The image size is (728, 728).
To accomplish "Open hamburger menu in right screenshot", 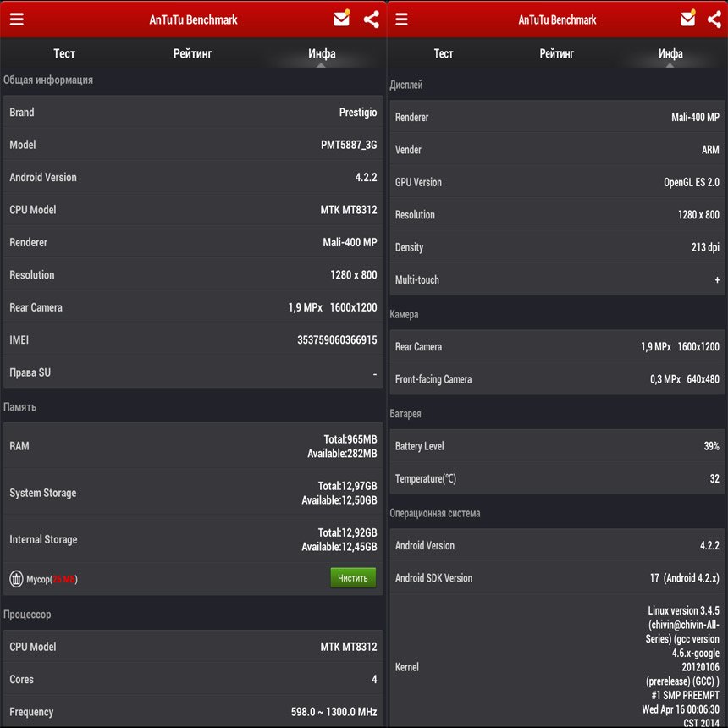I will 401,19.
